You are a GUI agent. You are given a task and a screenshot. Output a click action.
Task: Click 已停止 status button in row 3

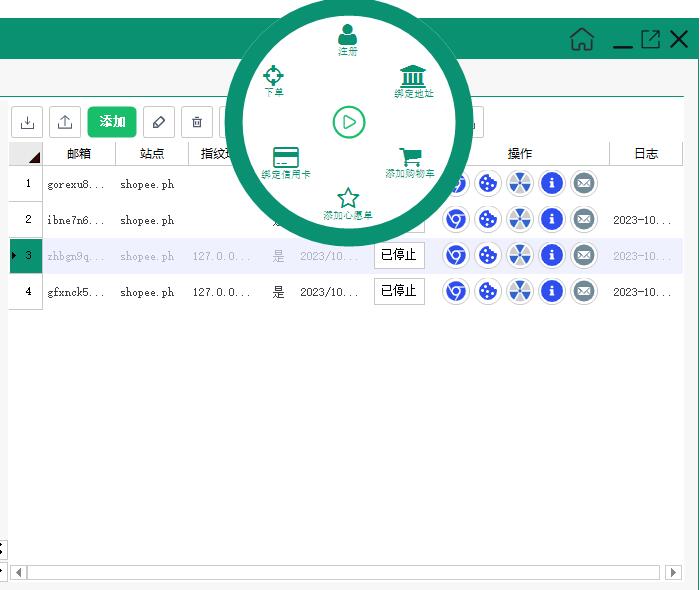click(399, 255)
